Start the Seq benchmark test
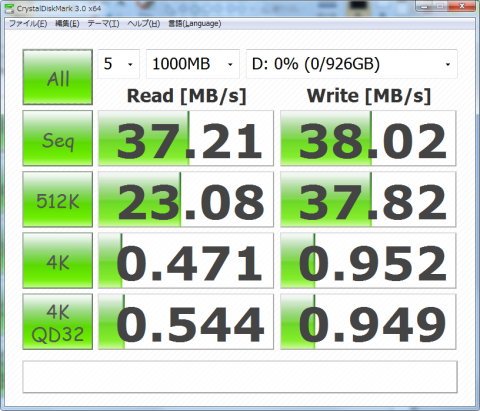The height and width of the screenshot is (411, 480). click(x=58, y=138)
